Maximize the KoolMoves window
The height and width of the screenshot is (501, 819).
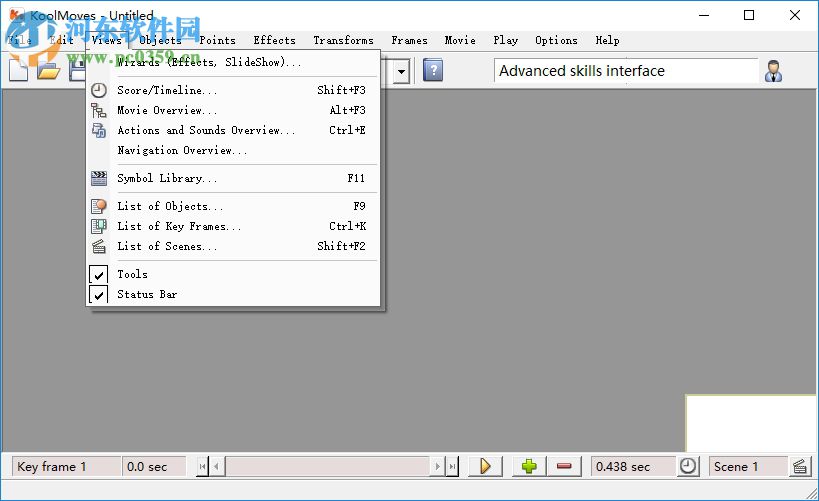(749, 15)
